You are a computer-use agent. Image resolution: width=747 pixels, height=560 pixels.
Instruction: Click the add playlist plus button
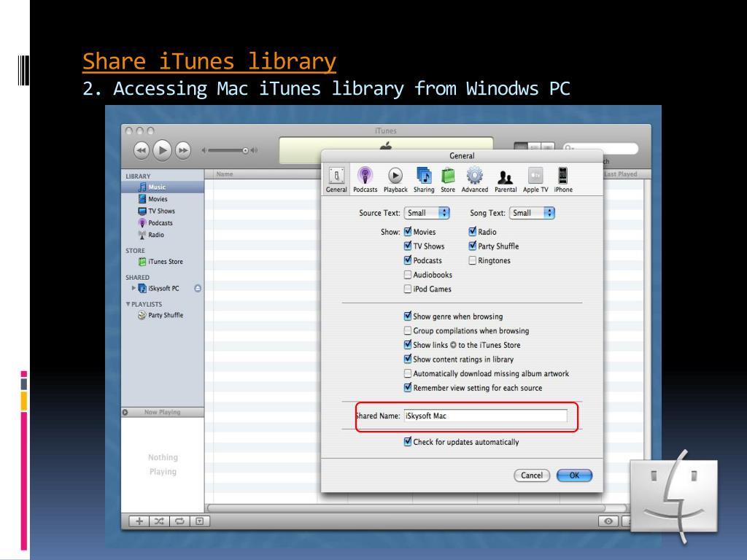[139, 521]
